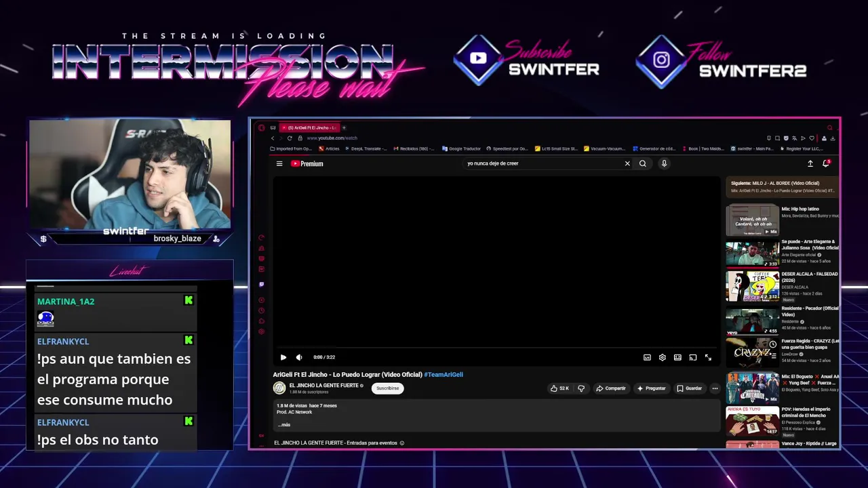This screenshot has height=488, width=868.
Task: Open the swintfer - Main Pa... bookmark
Action: click(751, 148)
